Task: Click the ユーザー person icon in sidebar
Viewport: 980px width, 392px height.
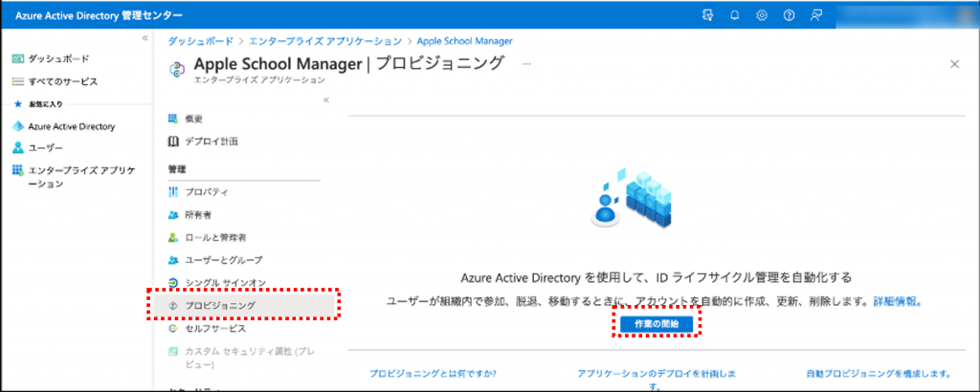Action: pos(17,148)
